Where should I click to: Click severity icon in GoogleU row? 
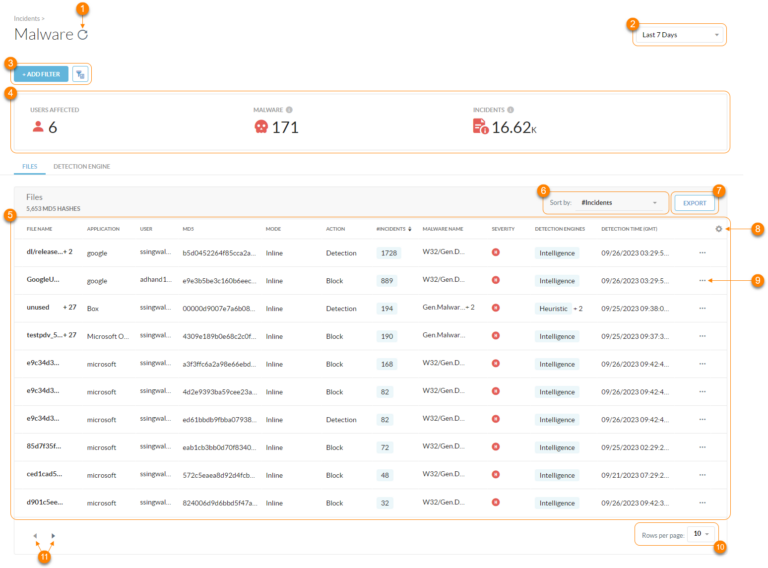496,280
